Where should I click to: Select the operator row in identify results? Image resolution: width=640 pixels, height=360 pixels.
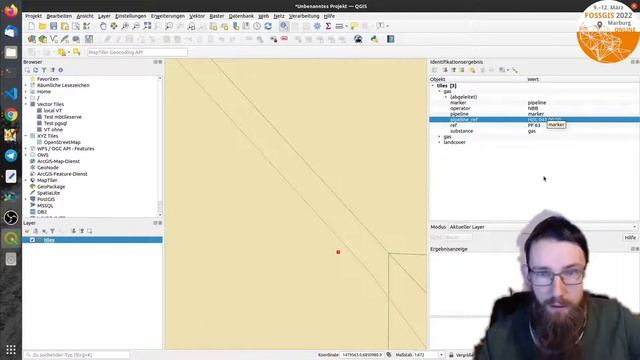534,109
